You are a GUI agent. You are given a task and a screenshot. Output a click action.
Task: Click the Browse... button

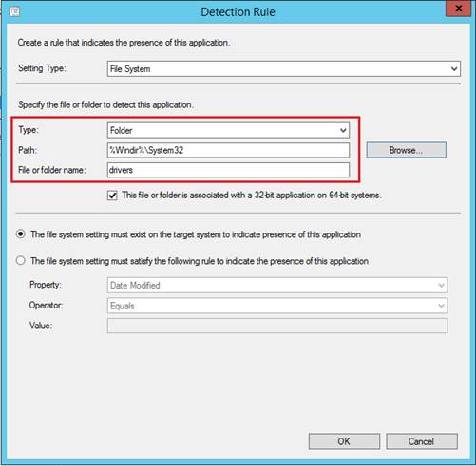click(x=406, y=150)
